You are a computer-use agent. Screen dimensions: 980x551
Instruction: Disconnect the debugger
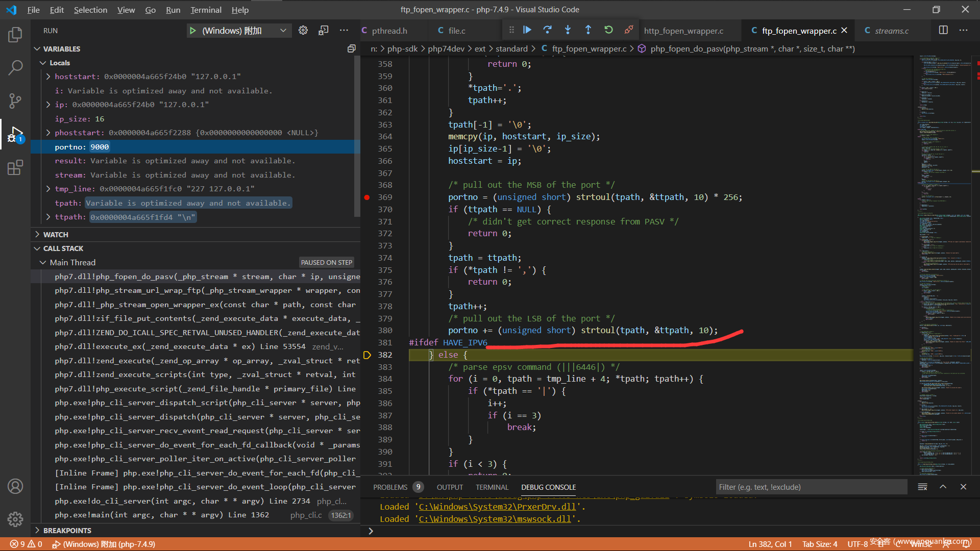629,30
